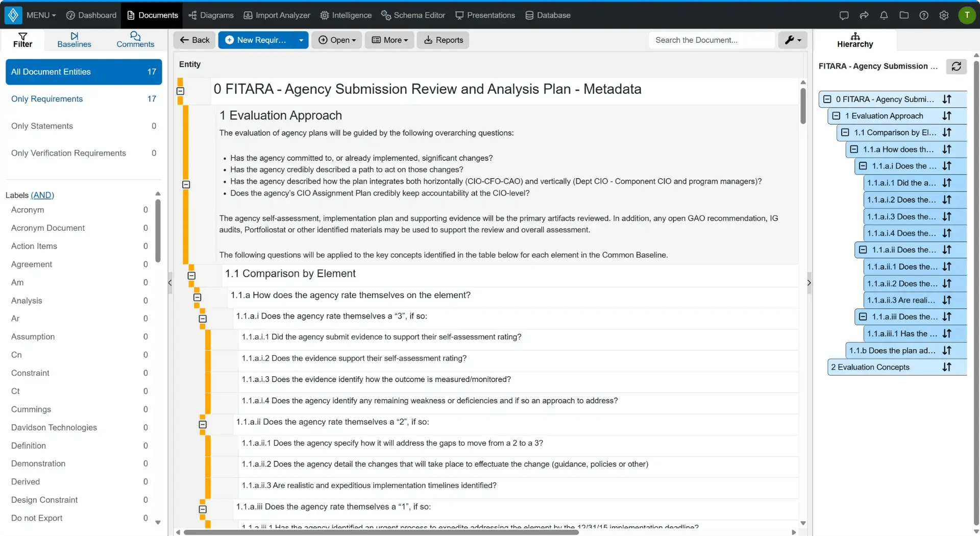Collapse the 1.1.a.ii node in Hierarchy
The height and width of the screenshot is (536, 980).
pos(863,250)
